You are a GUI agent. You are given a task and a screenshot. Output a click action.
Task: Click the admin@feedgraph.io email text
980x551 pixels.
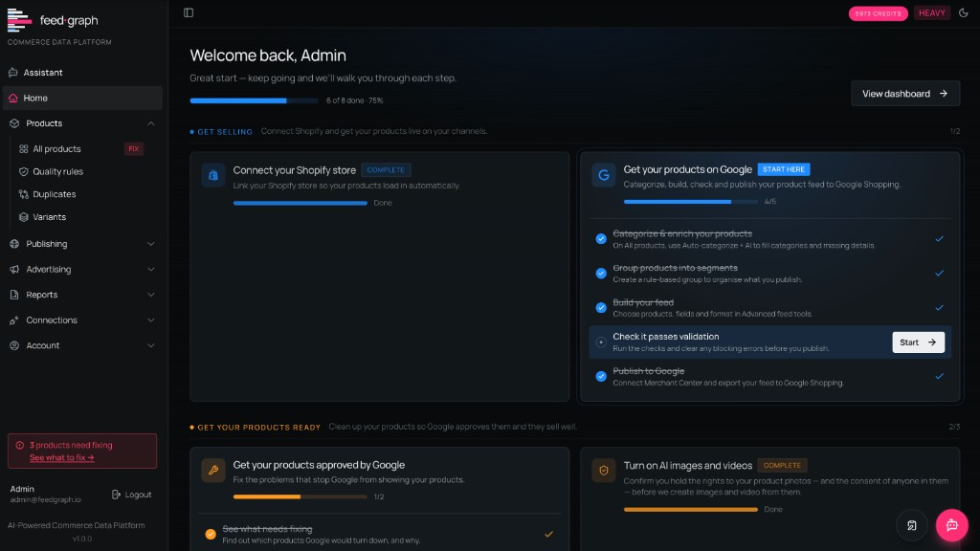click(x=46, y=499)
